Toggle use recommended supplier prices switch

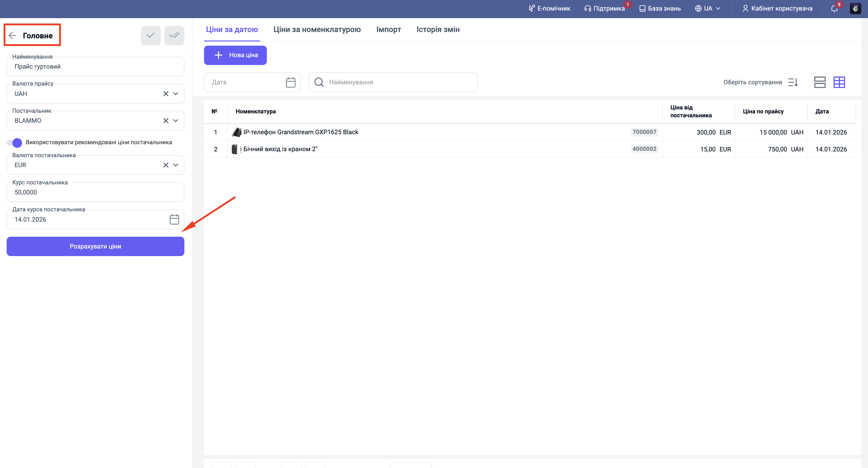[15, 143]
